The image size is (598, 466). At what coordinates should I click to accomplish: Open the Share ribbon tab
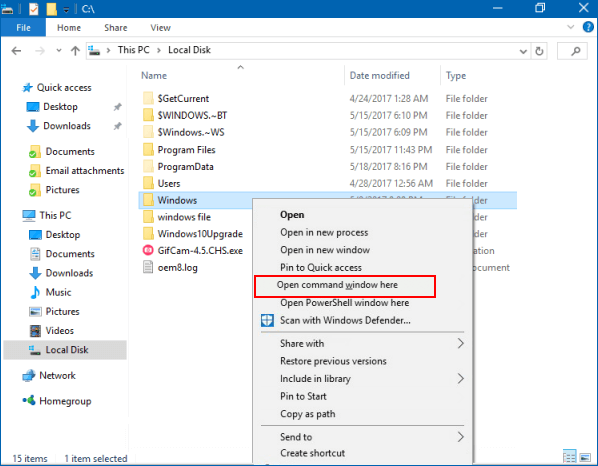116,27
